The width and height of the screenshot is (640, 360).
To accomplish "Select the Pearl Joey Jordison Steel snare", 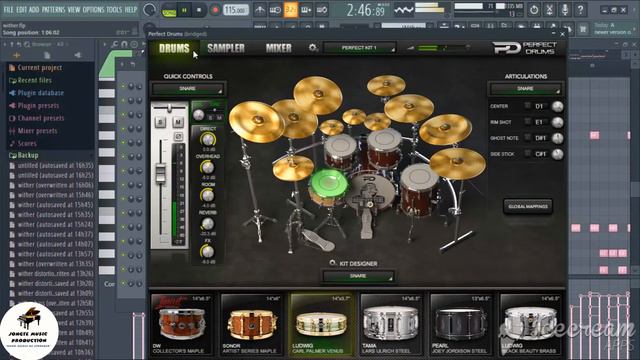I will (461, 324).
